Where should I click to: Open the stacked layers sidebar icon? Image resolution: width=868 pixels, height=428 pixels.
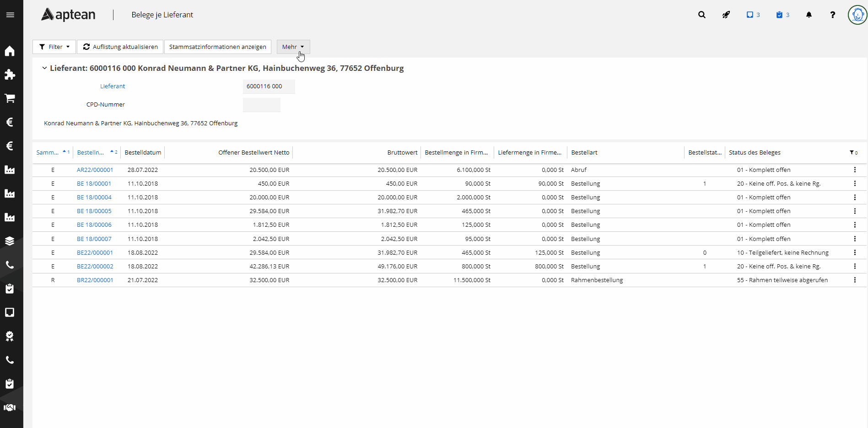click(10, 241)
